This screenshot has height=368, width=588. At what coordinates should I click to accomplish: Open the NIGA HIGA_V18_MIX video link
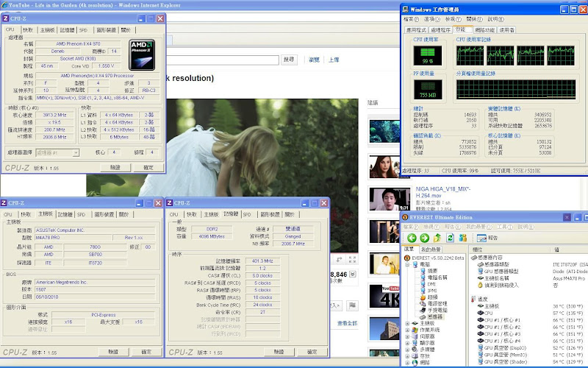coord(443,192)
